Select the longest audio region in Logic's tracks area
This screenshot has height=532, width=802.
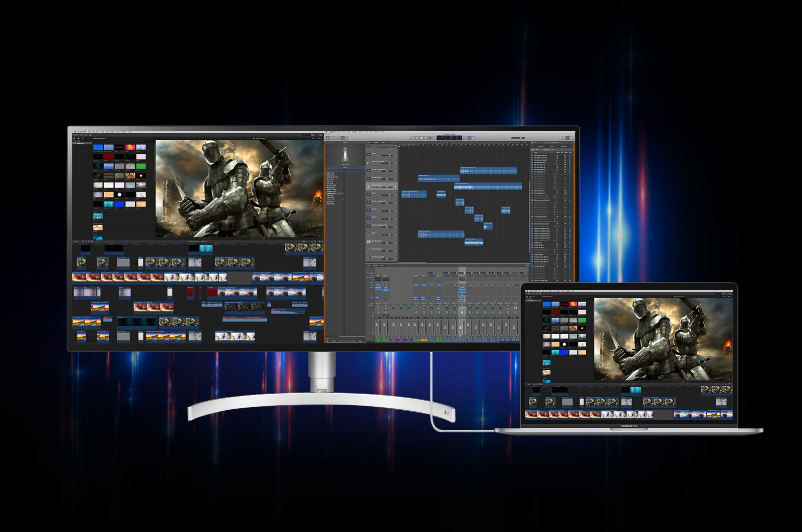point(488,186)
